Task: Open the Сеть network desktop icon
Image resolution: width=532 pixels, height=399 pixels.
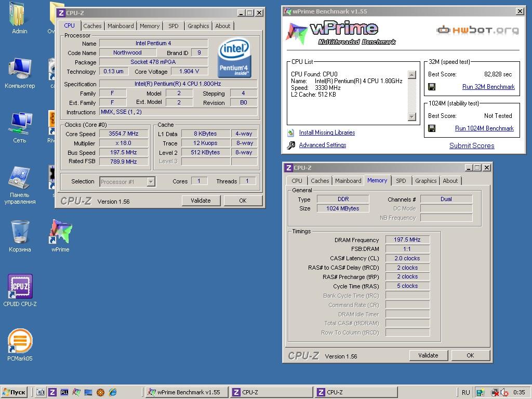Action: click(20, 128)
